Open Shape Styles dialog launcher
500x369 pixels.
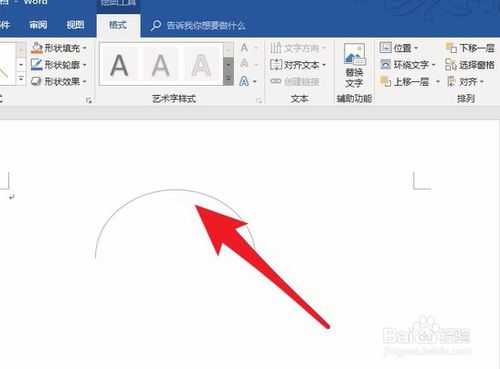coord(89,100)
